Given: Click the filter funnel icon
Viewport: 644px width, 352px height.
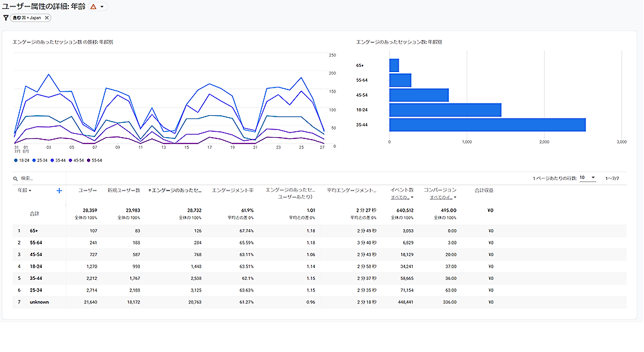Looking at the screenshot, I should (6, 17).
